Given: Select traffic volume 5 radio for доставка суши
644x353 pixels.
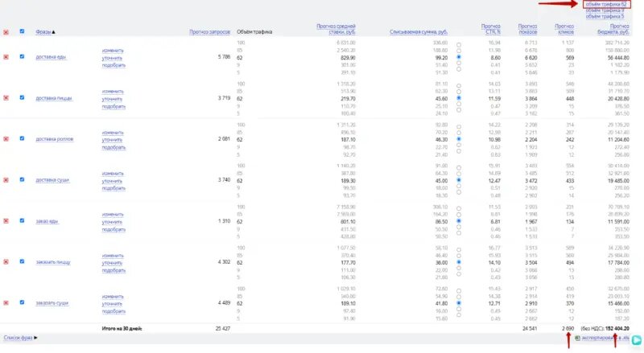Looking at the screenshot, I should click(458, 192).
